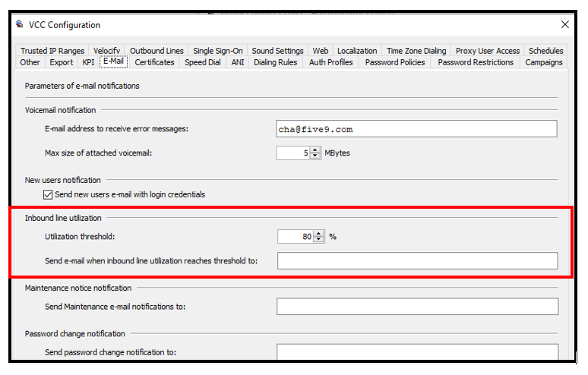Screen dimensions: 588x375
Task: Open the Auth Profiles tab
Action: pyautogui.click(x=330, y=62)
